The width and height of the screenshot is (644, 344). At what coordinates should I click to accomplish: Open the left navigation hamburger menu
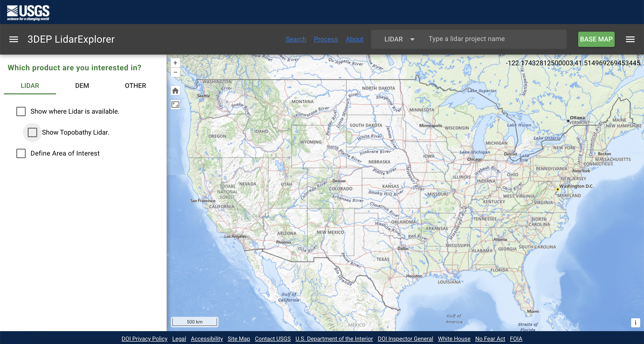(14, 39)
